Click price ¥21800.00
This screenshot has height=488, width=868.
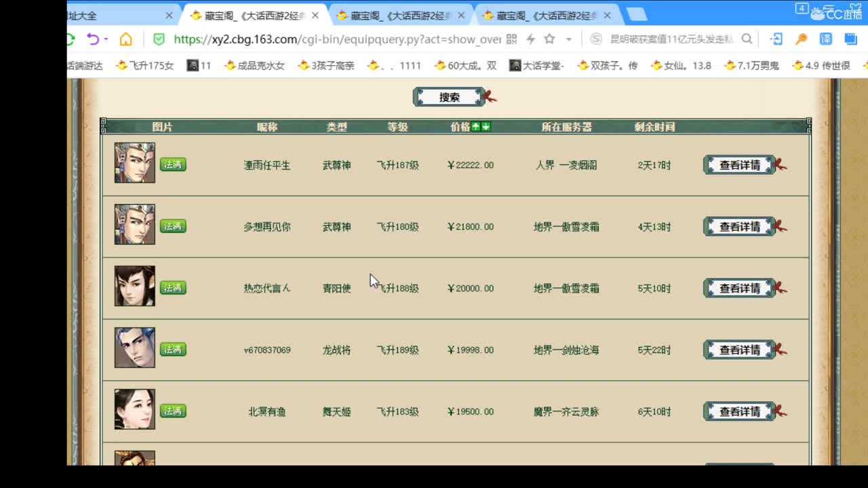(x=470, y=227)
